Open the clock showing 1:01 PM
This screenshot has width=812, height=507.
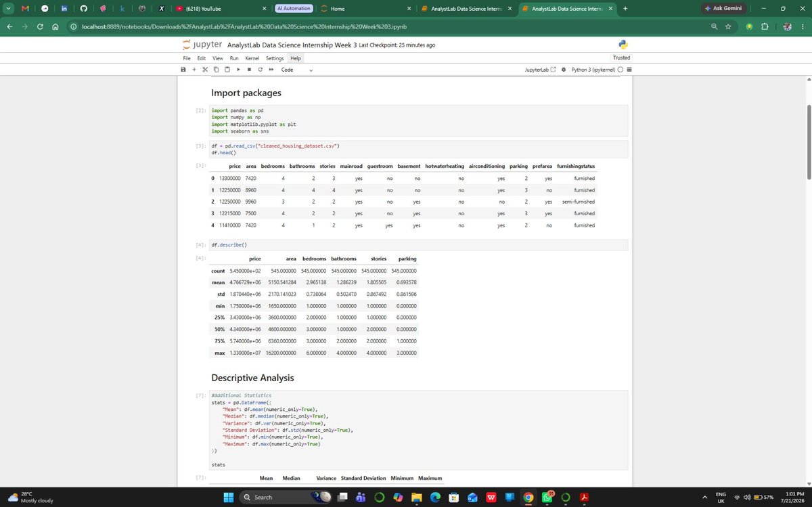pyautogui.click(x=792, y=498)
